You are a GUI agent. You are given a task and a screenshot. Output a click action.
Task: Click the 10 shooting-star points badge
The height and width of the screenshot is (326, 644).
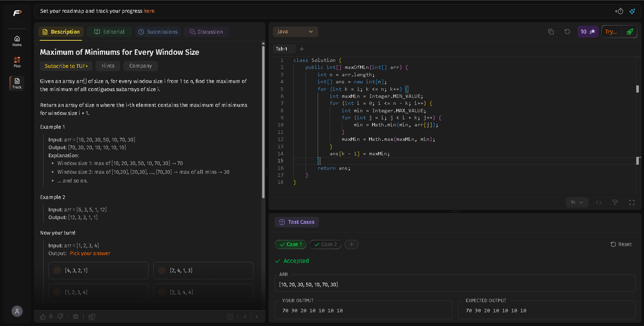pos(588,32)
